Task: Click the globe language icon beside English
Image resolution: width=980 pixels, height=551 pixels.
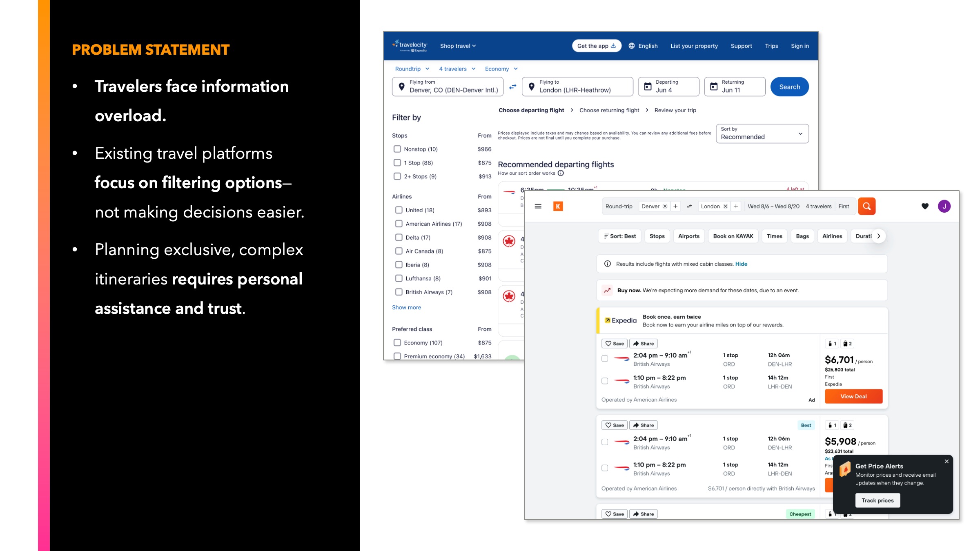Action: pyautogui.click(x=631, y=46)
